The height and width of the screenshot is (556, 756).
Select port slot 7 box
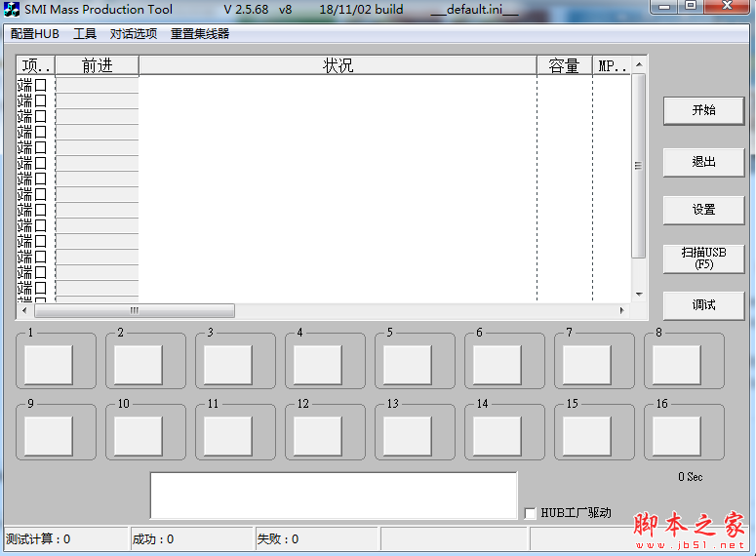pyautogui.click(x=586, y=365)
